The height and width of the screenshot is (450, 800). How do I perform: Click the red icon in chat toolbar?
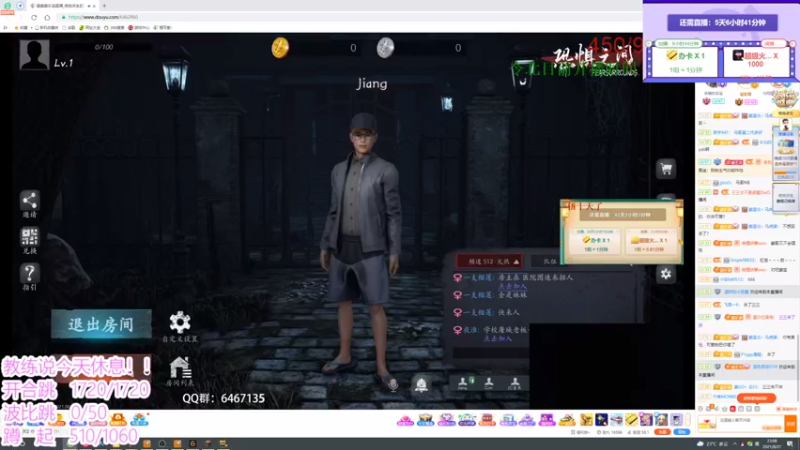(x=733, y=409)
